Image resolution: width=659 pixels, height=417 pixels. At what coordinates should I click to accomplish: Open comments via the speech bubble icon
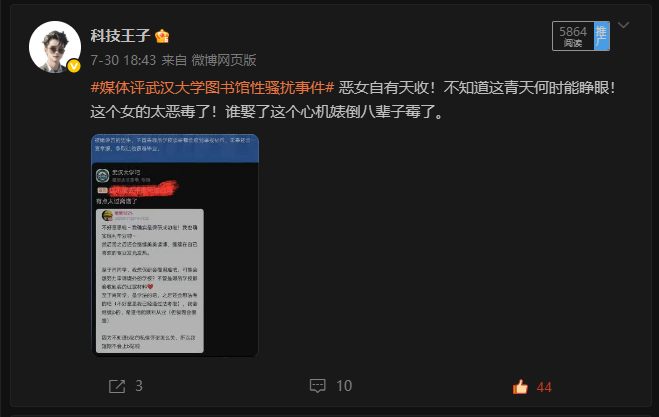[317, 386]
